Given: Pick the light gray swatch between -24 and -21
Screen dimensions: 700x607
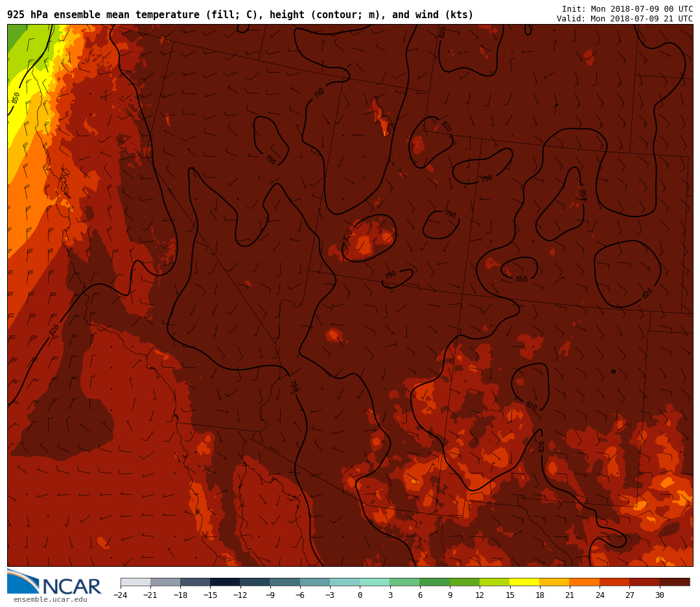Looking at the screenshot, I should click(135, 582).
